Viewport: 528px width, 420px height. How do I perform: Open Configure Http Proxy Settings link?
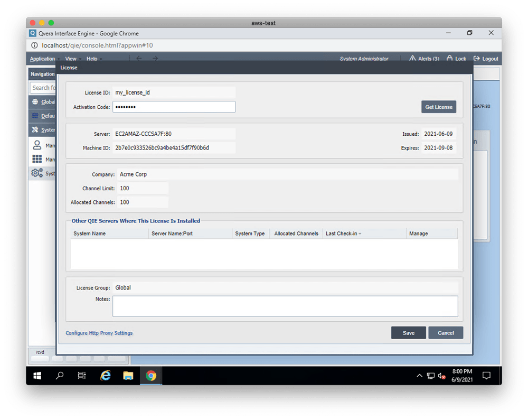point(99,333)
